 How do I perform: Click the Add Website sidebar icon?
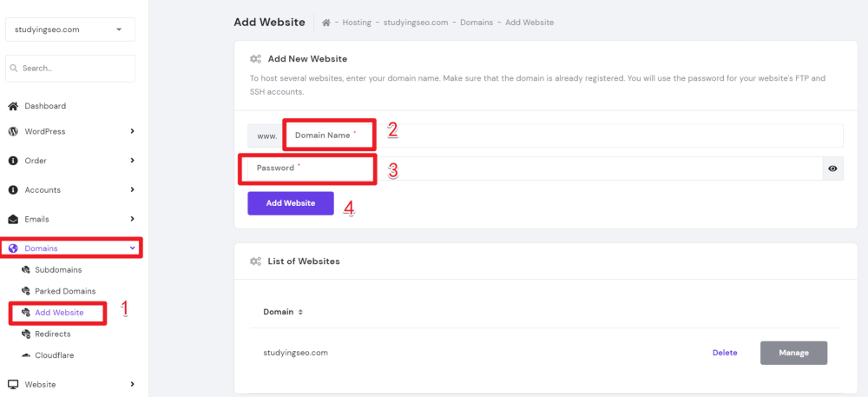[x=25, y=313]
